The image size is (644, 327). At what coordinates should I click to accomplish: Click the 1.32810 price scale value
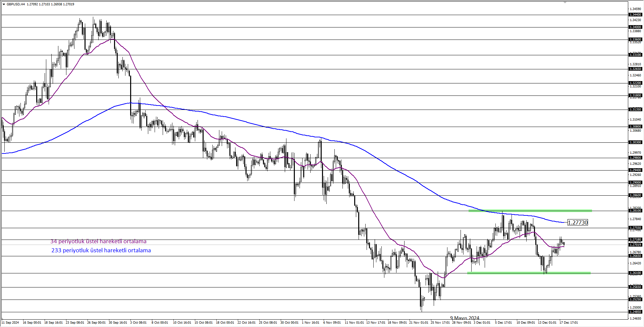[635, 64]
